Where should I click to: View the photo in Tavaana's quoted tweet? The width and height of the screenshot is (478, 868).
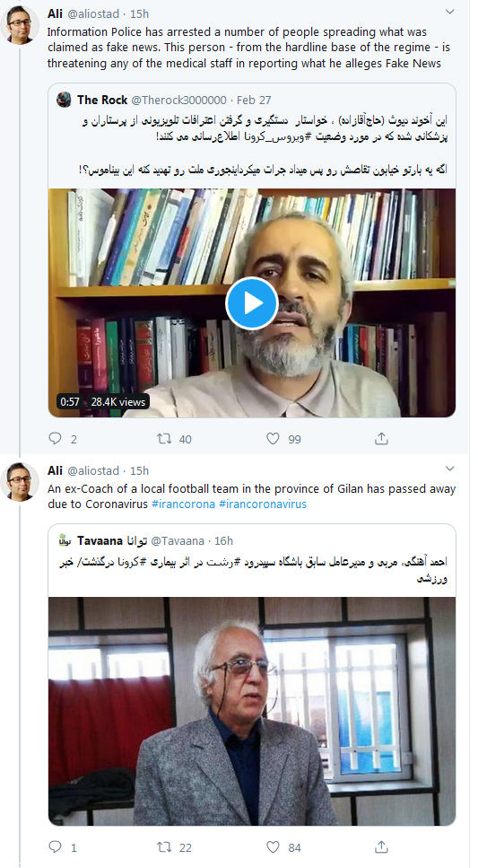click(x=252, y=711)
